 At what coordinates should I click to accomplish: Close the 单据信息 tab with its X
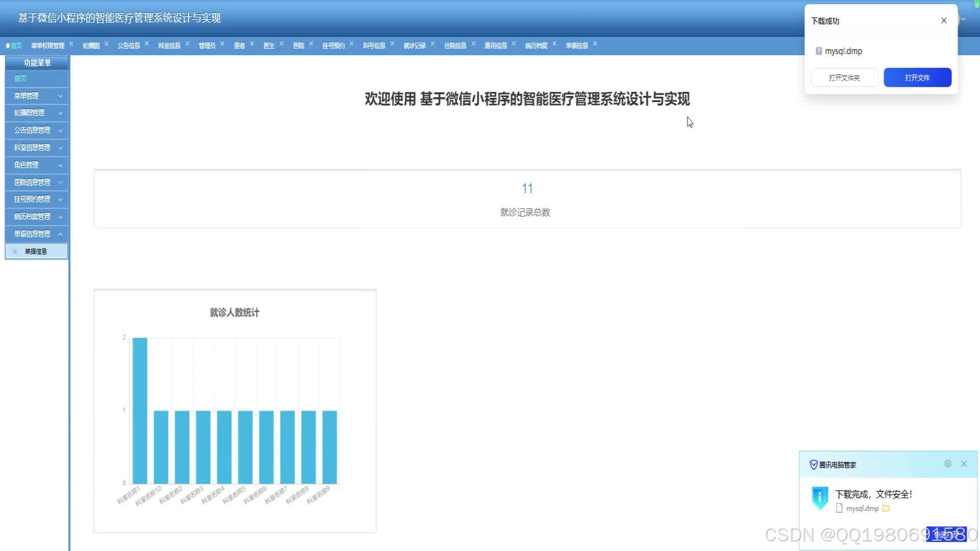coord(595,44)
